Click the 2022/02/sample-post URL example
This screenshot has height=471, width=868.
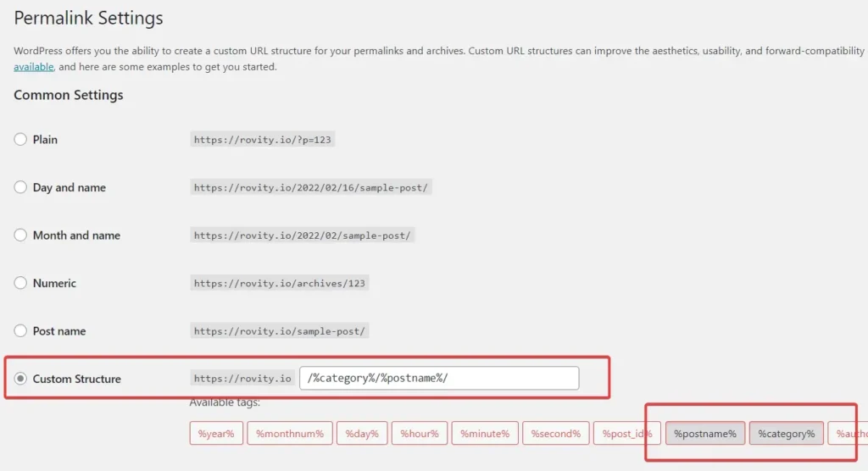[x=303, y=235]
